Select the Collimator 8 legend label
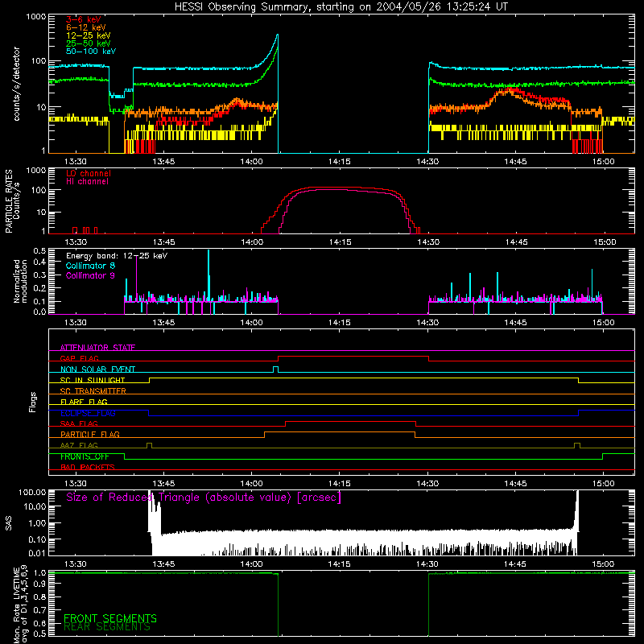Viewport: 644px width, 644px height. [90, 266]
